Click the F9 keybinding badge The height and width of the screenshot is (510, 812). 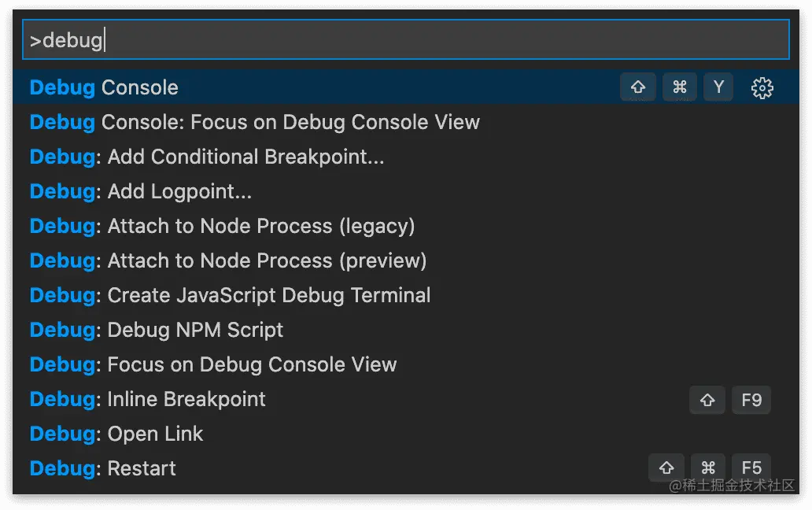[751, 400]
